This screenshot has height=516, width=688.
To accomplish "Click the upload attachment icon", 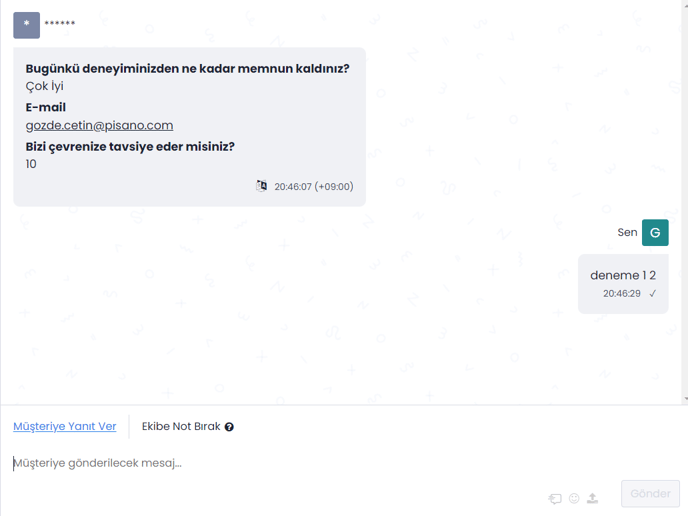I will [592, 498].
